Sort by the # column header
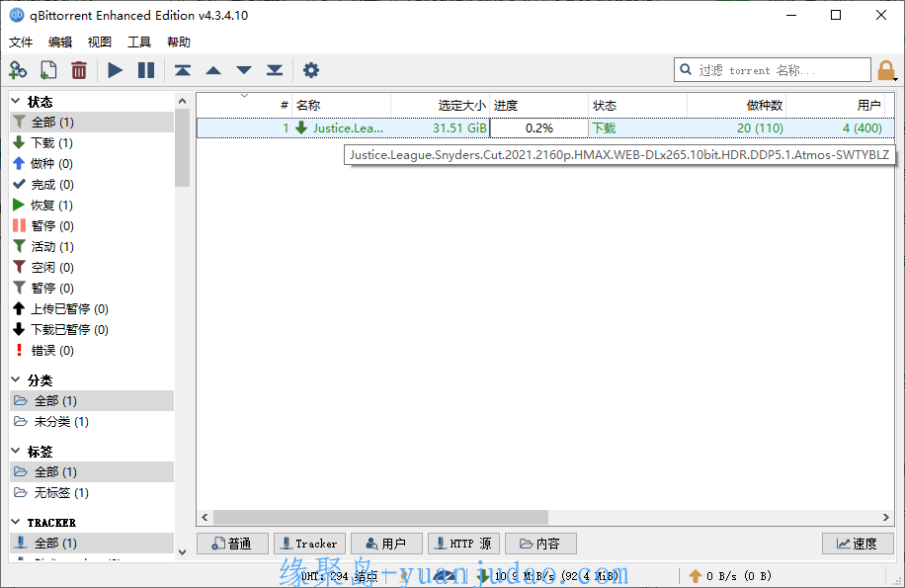This screenshot has height=588, width=905. 244,105
